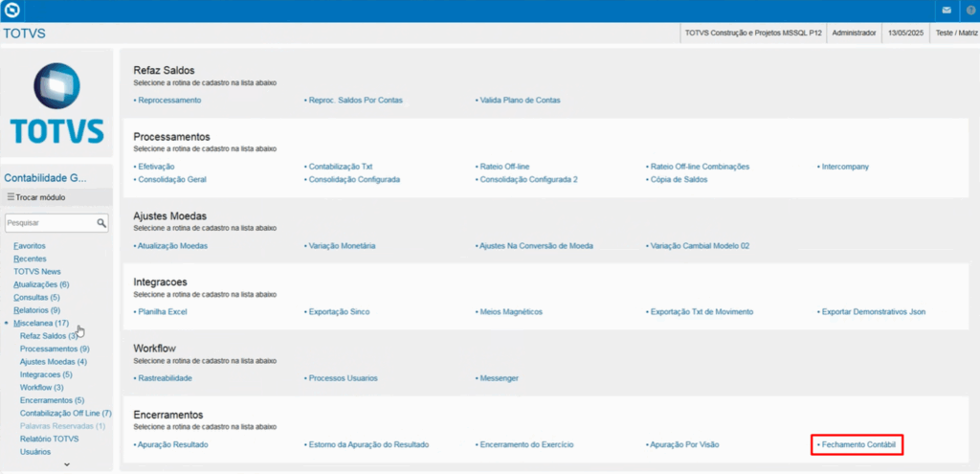Click the date 13/05/2025 in header

pos(905,34)
